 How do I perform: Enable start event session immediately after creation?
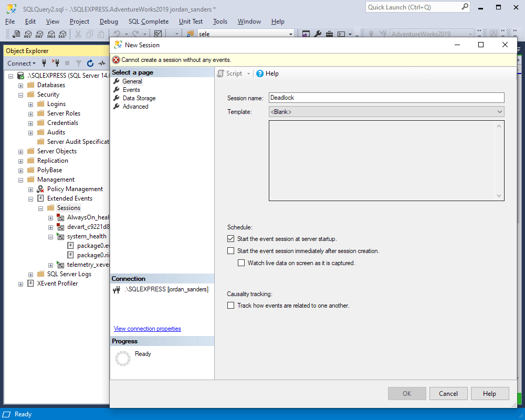tap(230, 250)
